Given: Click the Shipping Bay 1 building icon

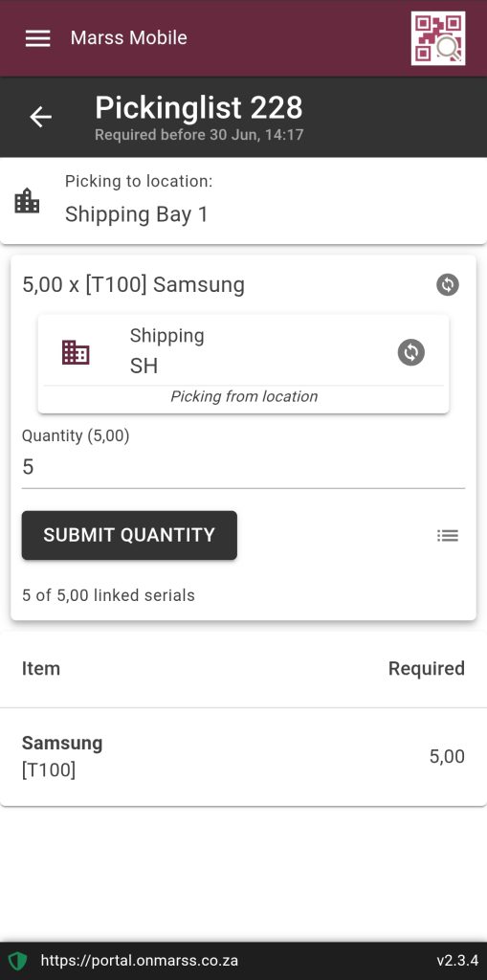Looking at the screenshot, I should pyautogui.click(x=27, y=201).
